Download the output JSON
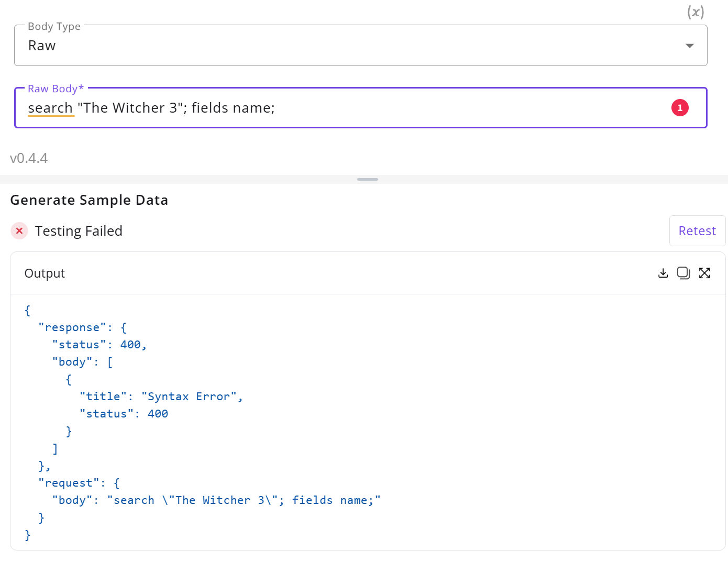This screenshot has height=572, width=728. [x=663, y=273]
